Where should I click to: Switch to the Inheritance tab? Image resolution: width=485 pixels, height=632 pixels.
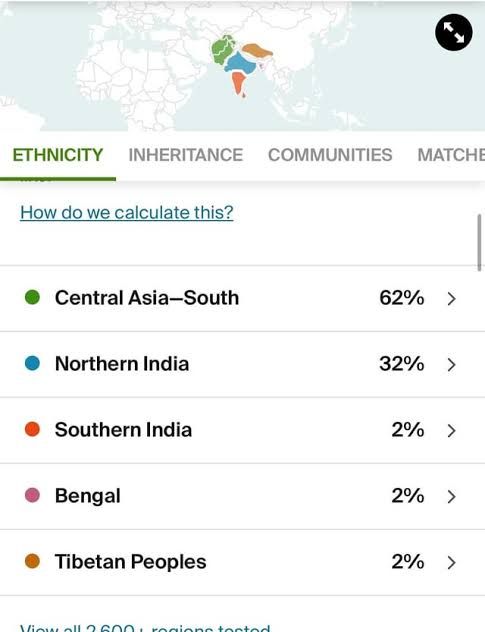pos(185,155)
